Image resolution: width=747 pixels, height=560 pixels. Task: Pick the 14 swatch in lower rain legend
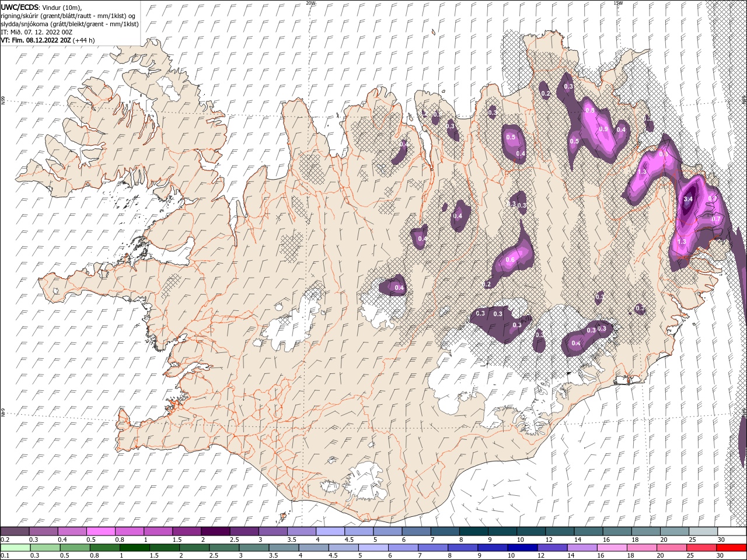(x=582, y=548)
